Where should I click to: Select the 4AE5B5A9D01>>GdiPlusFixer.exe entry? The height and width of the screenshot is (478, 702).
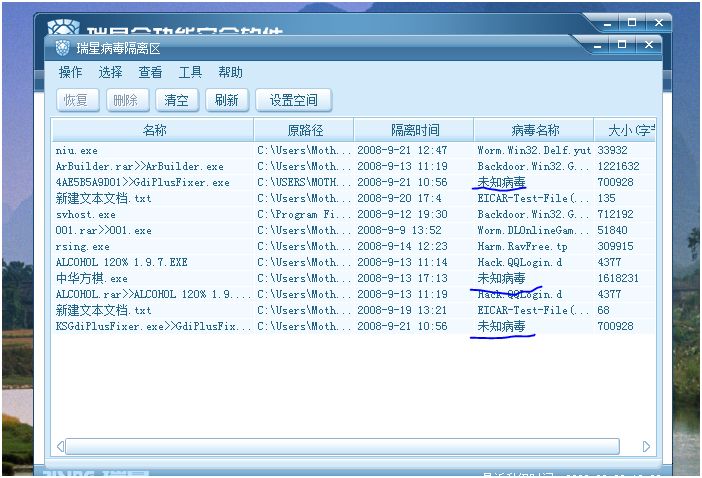[354, 182]
